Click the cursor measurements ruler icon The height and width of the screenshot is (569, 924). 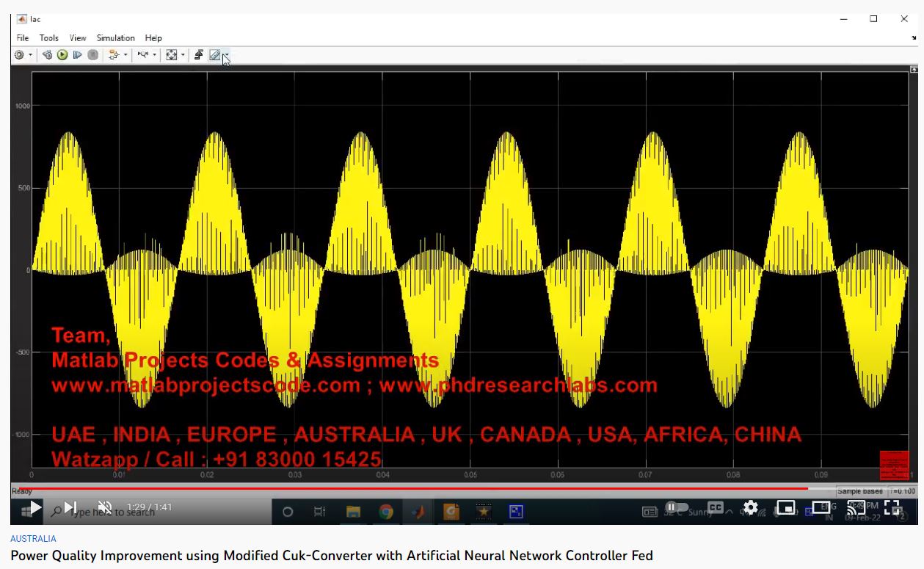click(214, 55)
